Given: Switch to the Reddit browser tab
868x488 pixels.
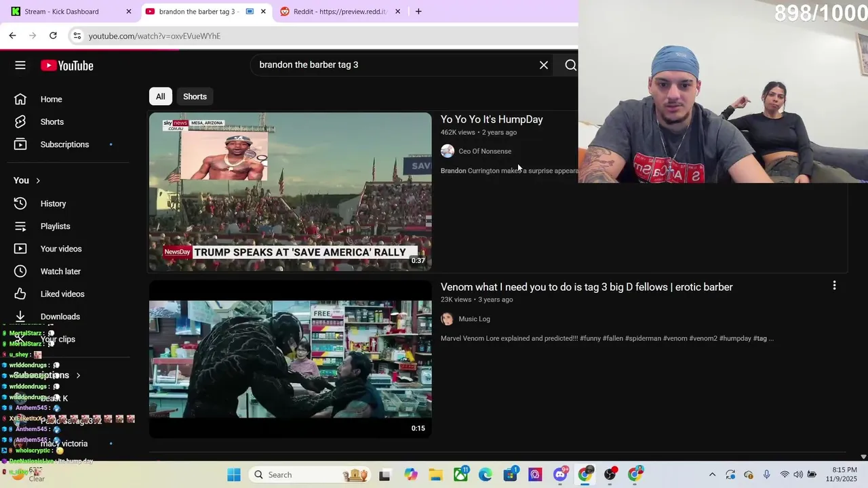Looking at the screenshot, I should [340, 12].
